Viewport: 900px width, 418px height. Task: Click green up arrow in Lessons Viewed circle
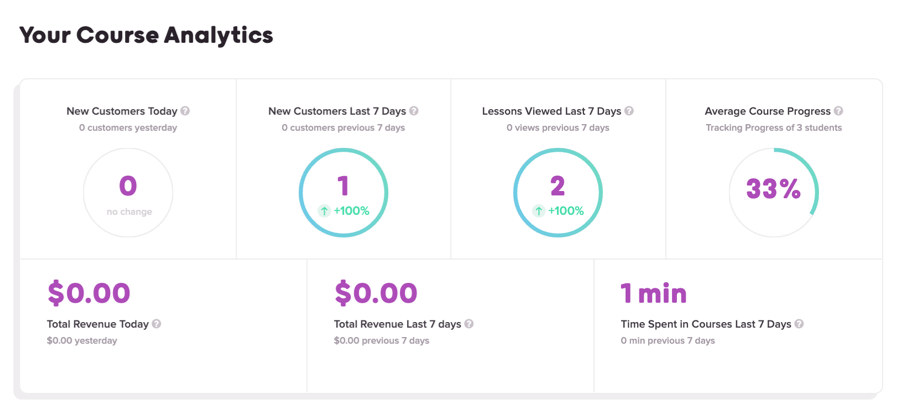pos(539,211)
